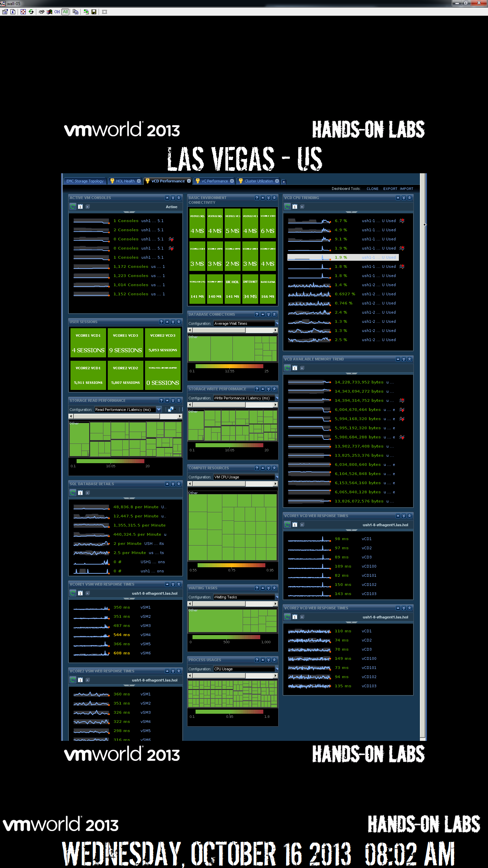Open Write Performance / Latency configuration dropdown
The image size is (488, 868).
277,398
